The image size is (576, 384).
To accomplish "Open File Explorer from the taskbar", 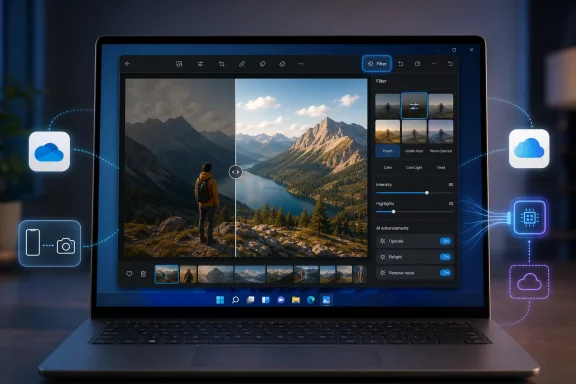I will click(296, 300).
